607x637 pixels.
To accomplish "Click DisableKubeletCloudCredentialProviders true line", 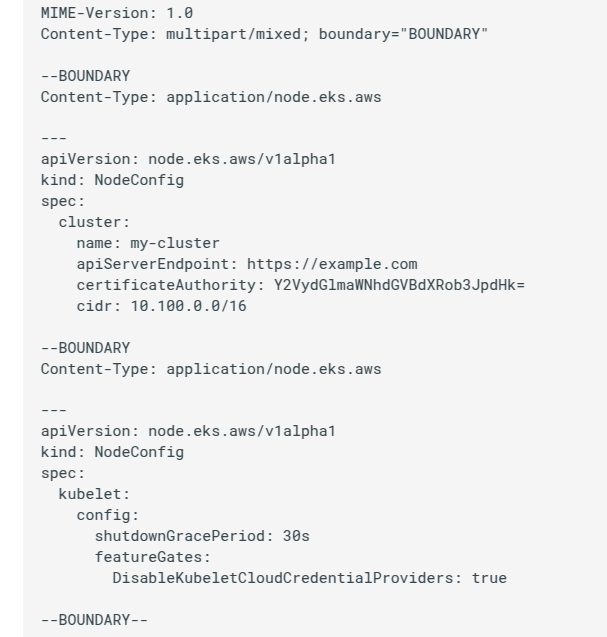I will (310, 578).
